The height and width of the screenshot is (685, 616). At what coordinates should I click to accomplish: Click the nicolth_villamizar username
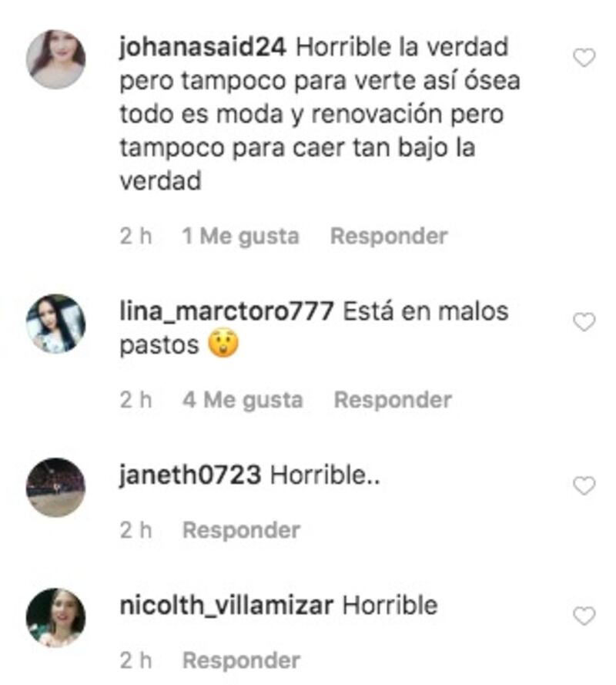pyautogui.click(x=226, y=606)
